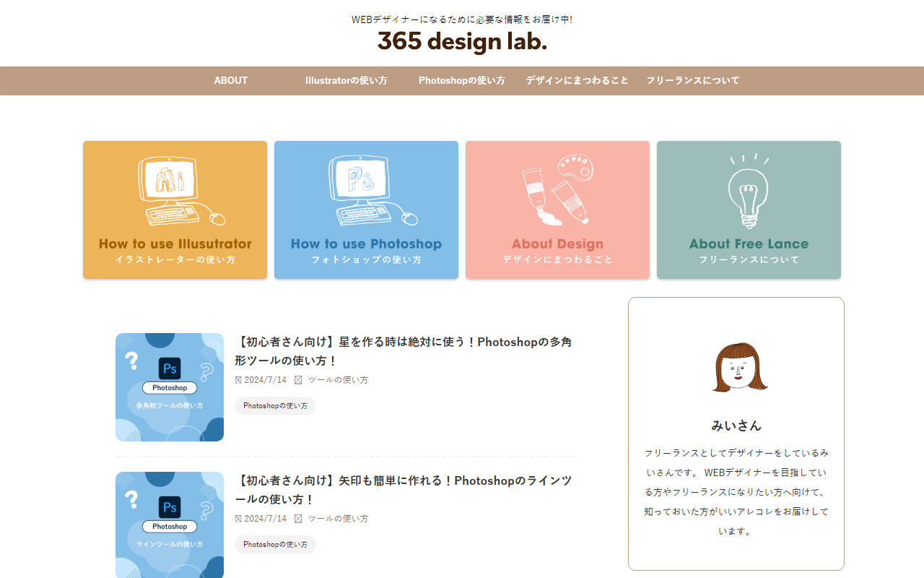Viewport: 924px width, 578px height.
Task: Click the folder icon beside line tool article category
Action: tap(298, 519)
